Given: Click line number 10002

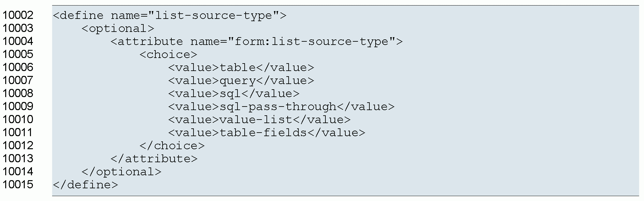Looking at the screenshot, I should tap(18, 15).
